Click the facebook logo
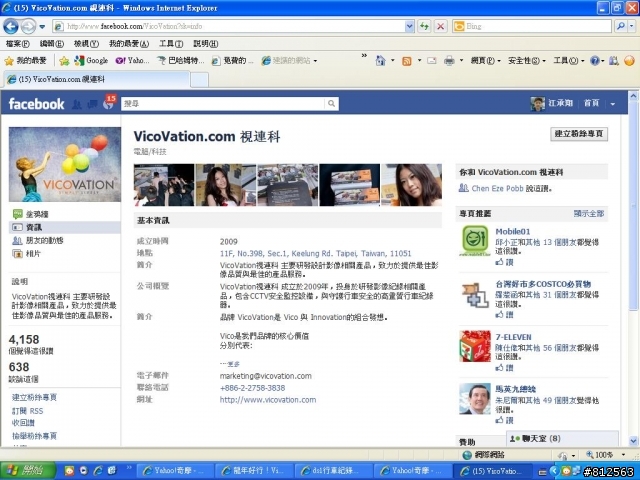The image size is (640, 480). point(36,104)
